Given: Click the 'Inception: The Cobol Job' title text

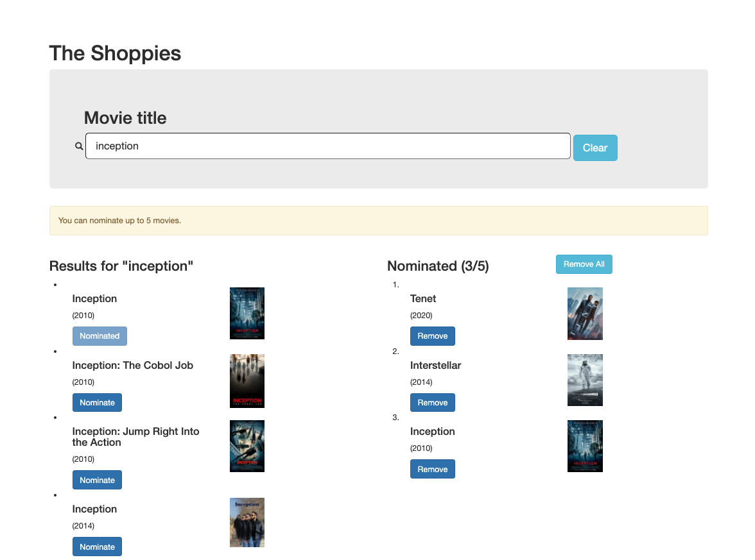Looking at the screenshot, I should pyautogui.click(x=132, y=365).
